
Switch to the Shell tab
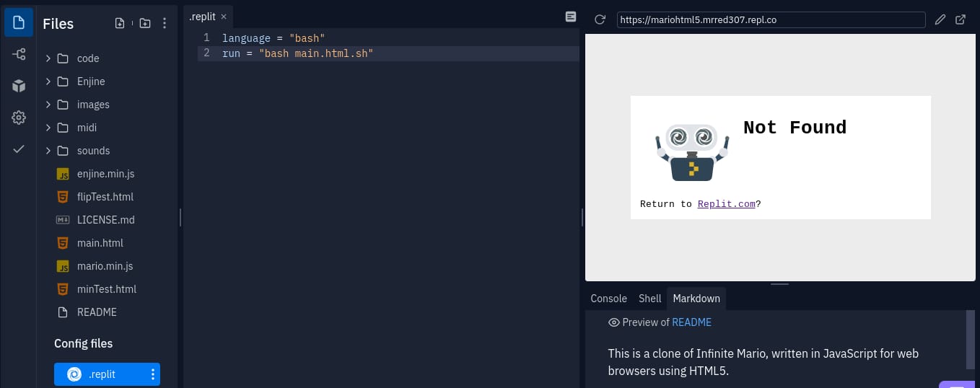pos(649,299)
